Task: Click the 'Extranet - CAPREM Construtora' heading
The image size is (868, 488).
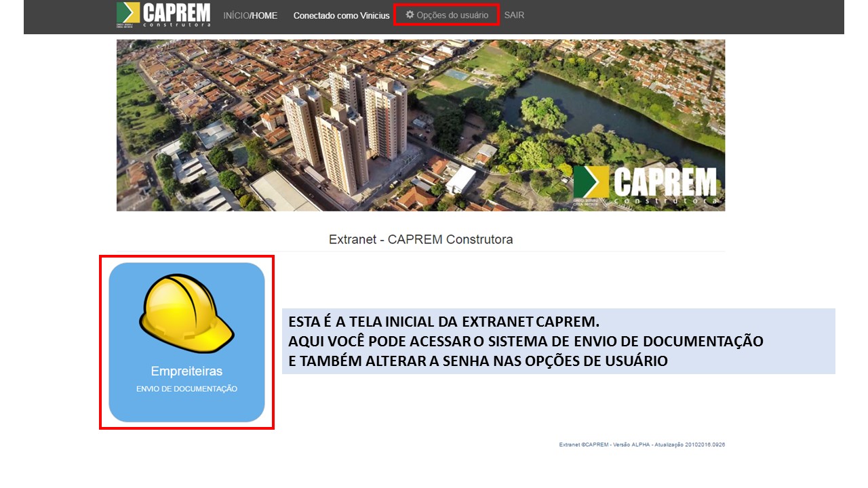Action: point(420,239)
